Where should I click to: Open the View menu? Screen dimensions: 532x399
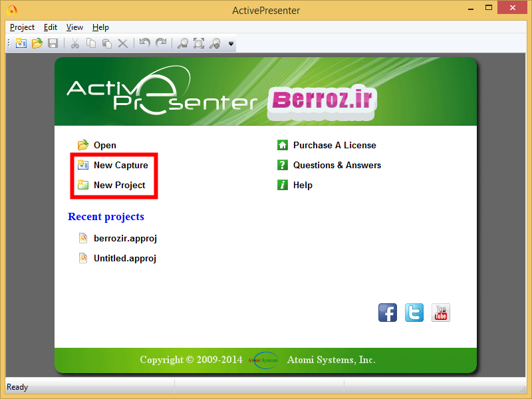(x=74, y=27)
